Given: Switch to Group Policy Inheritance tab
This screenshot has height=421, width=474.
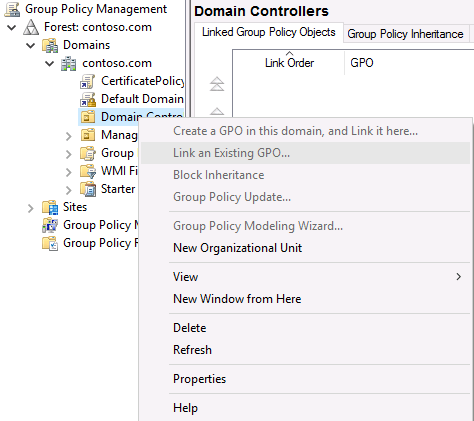Looking at the screenshot, I should point(405,34).
